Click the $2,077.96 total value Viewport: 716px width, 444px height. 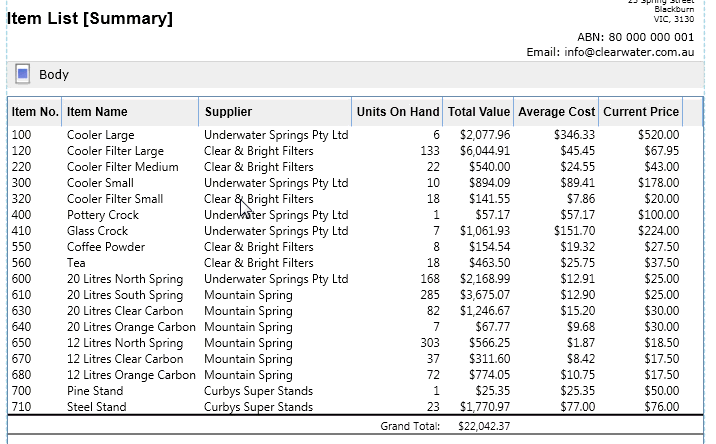click(485, 135)
